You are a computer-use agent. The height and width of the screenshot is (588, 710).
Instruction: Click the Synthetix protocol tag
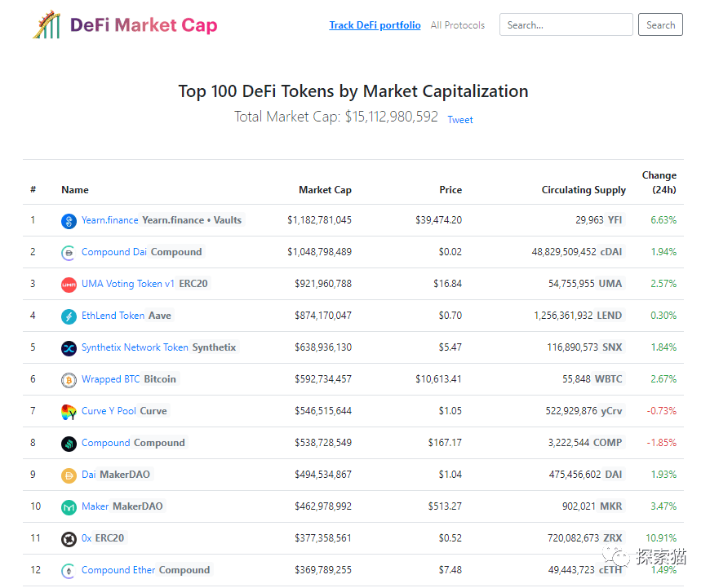click(214, 347)
